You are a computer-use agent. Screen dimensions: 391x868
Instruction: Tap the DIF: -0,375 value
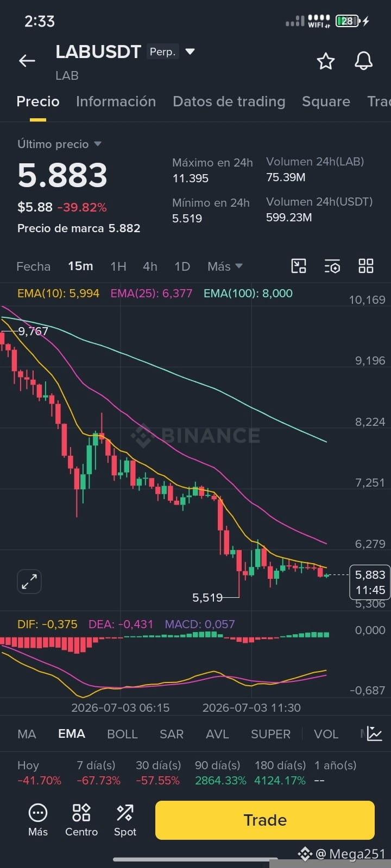tap(47, 624)
